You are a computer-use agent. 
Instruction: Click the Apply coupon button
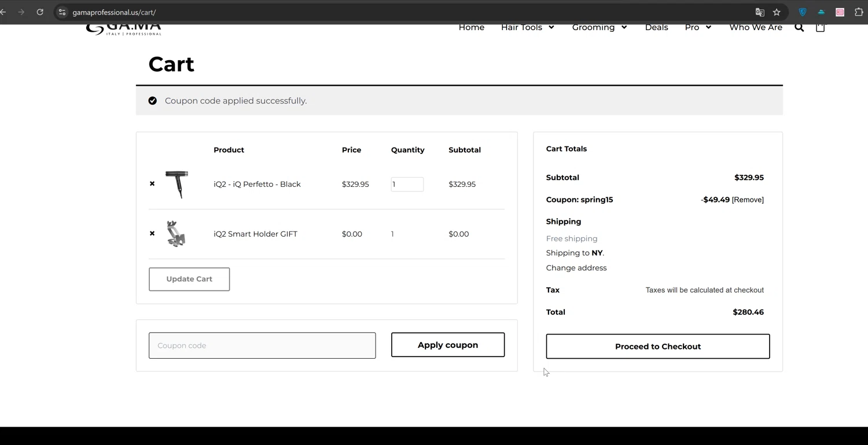coord(448,345)
